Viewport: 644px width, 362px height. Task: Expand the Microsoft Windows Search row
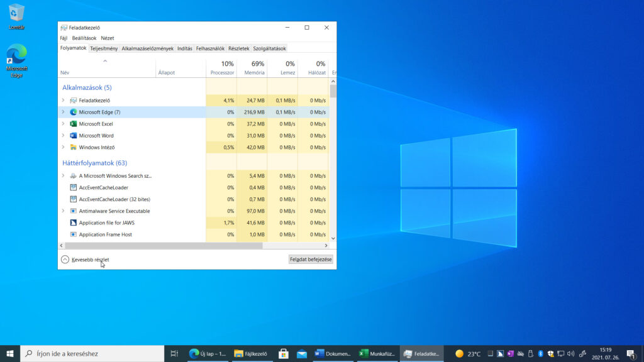tap(64, 176)
